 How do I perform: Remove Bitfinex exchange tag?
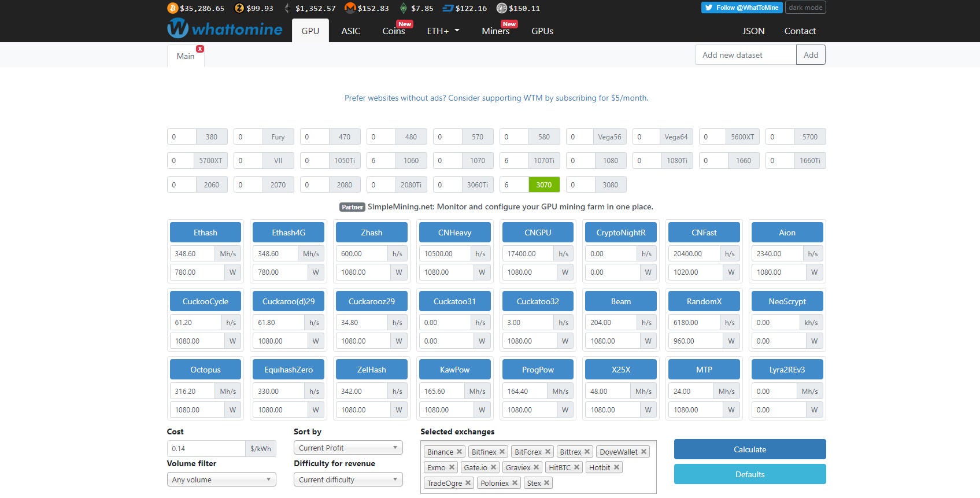tap(502, 452)
